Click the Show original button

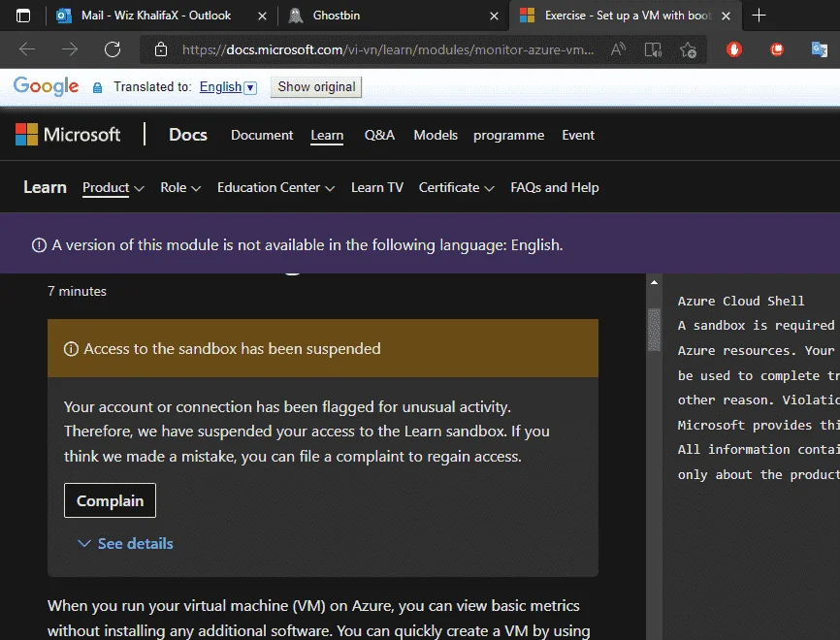(x=316, y=86)
